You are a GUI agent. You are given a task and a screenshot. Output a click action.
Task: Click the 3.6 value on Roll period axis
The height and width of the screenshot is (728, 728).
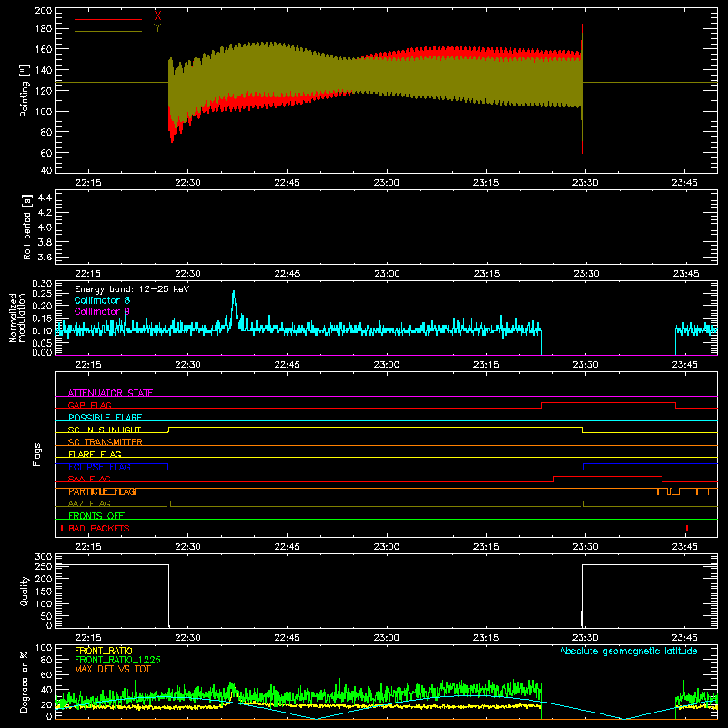coord(45,257)
